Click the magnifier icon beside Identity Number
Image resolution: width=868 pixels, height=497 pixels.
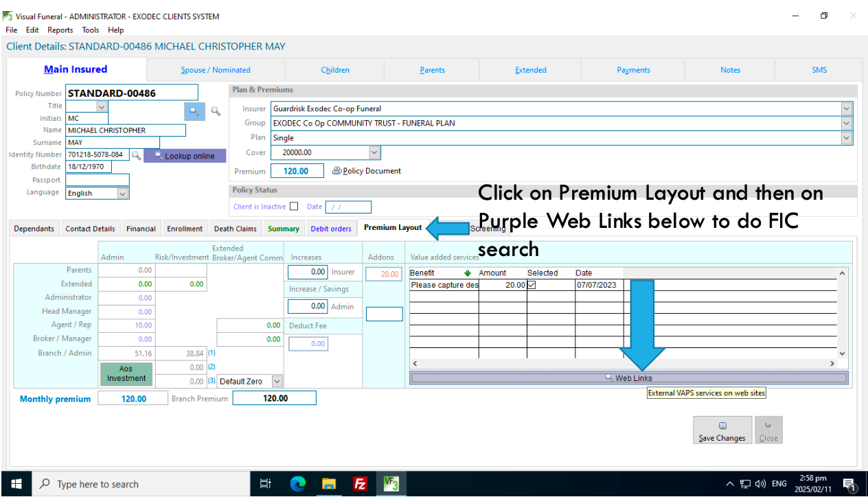[136, 155]
